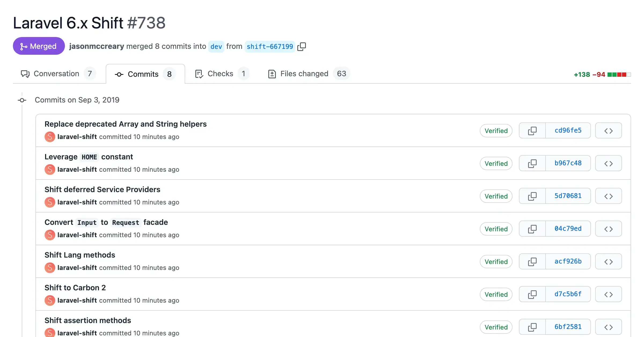Browse repository at commit b967c48
644x337 pixels.
pyautogui.click(x=608, y=163)
